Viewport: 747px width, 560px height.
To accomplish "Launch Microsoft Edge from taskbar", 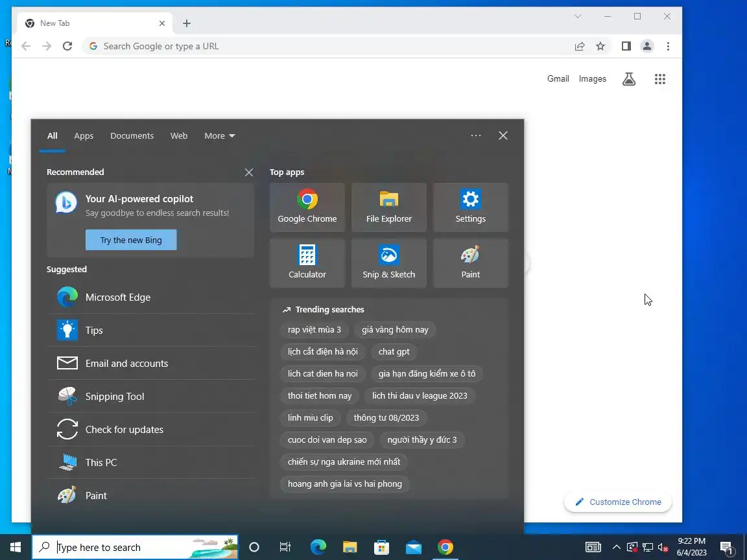I will click(318, 547).
